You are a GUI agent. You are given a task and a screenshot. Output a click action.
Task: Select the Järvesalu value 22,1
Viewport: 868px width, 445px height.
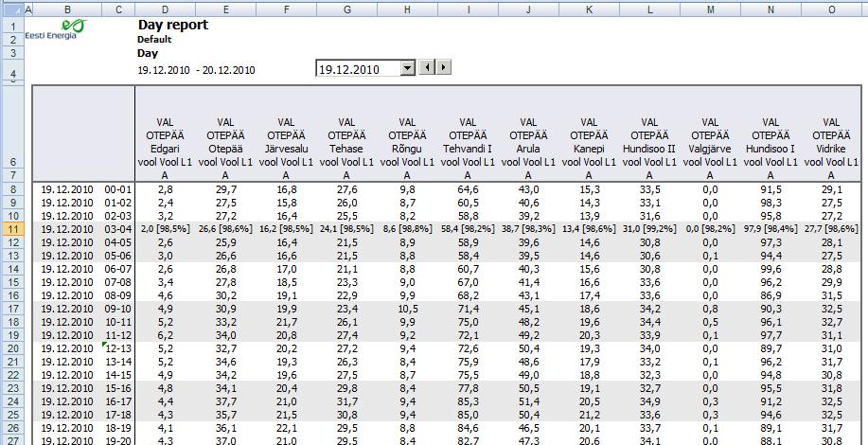[x=286, y=428]
